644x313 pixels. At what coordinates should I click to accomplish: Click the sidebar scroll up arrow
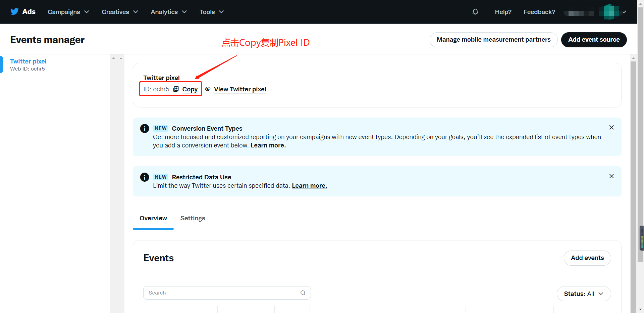click(x=113, y=58)
